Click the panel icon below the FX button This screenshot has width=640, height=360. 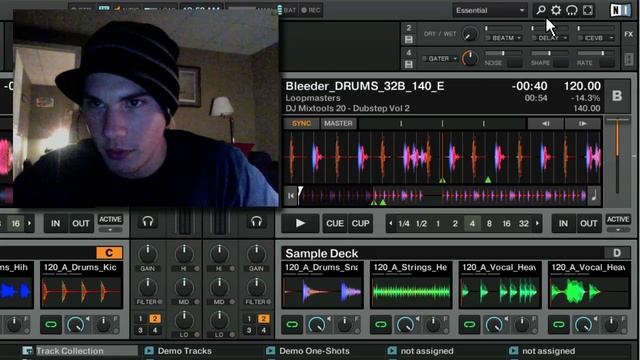(629, 60)
